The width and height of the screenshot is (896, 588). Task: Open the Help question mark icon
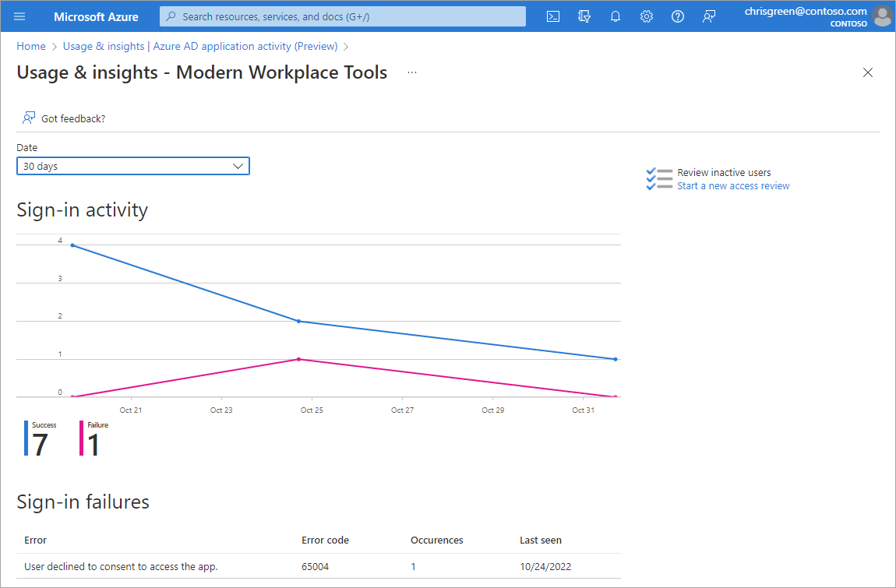[x=678, y=16]
